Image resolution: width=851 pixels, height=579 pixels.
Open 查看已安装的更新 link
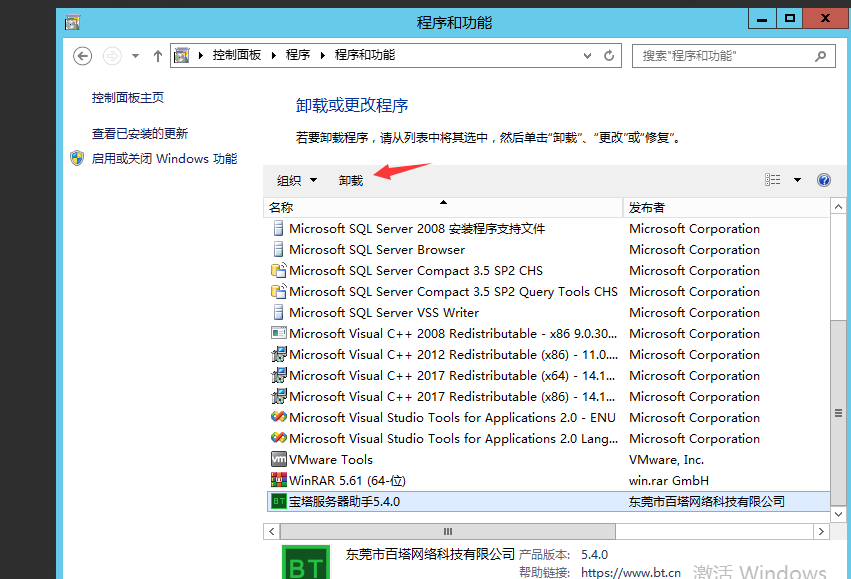(x=139, y=133)
